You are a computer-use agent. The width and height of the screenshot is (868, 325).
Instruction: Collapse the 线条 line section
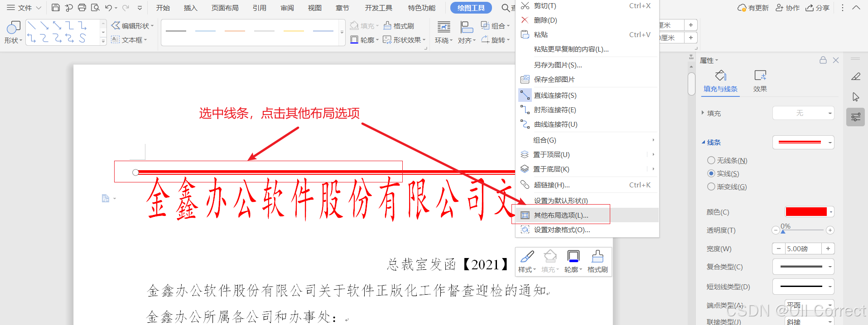(x=703, y=142)
